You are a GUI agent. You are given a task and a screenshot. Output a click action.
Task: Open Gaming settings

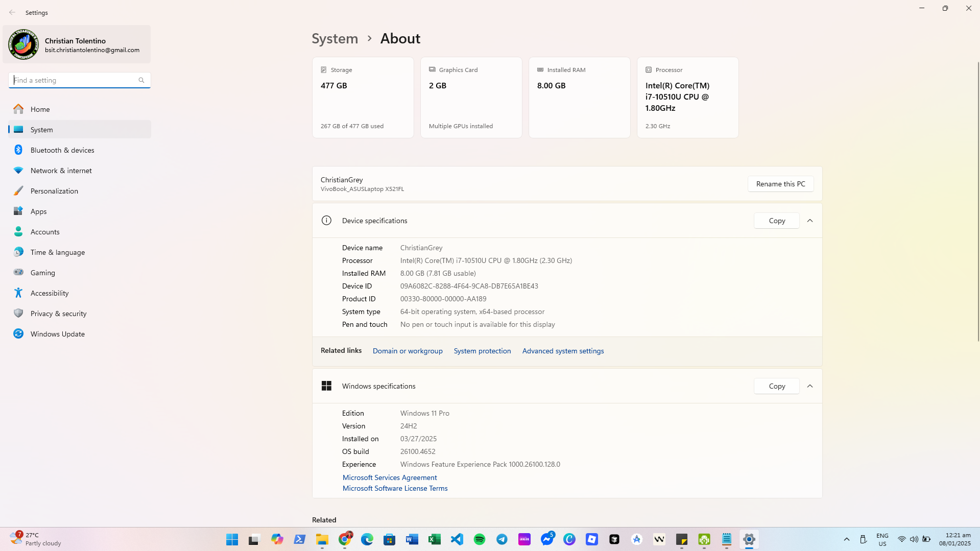79,273
